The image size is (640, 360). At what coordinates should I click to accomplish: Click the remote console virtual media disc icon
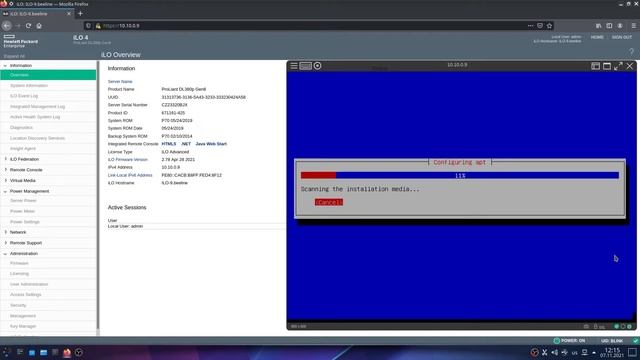(318, 66)
